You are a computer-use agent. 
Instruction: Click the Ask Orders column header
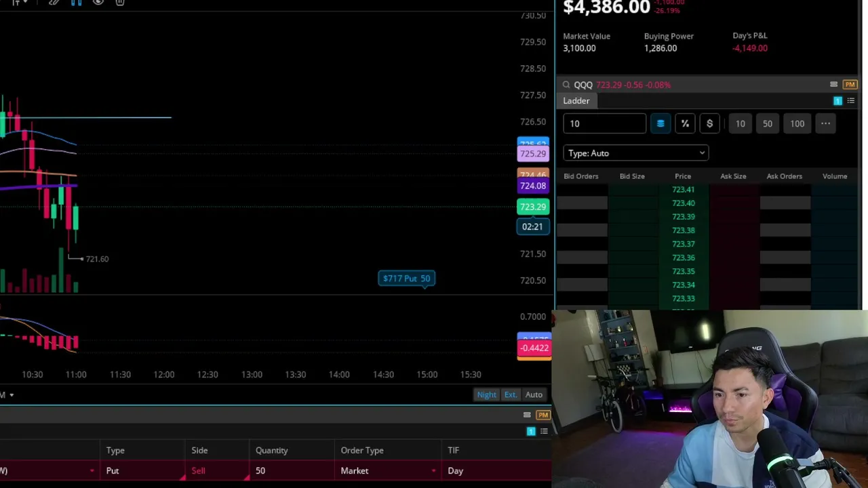click(784, 176)
